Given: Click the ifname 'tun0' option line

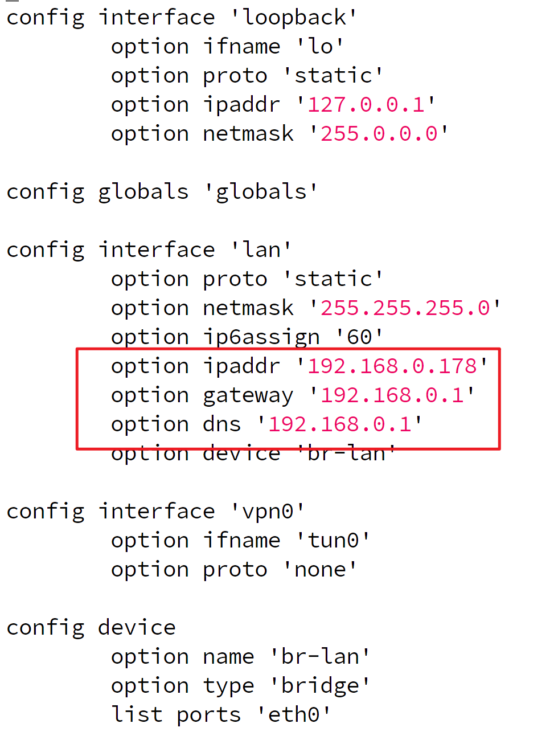Looking at the screenshot, I should [240, 541].
